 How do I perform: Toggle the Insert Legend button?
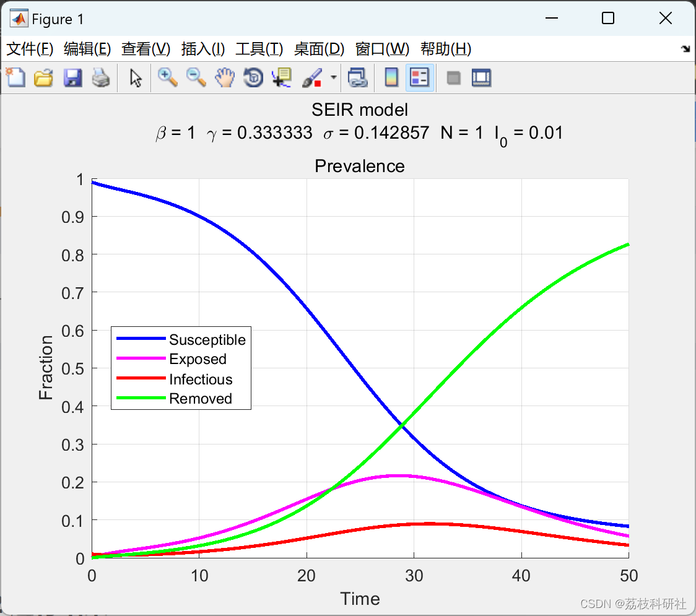[x=420, y=77]
